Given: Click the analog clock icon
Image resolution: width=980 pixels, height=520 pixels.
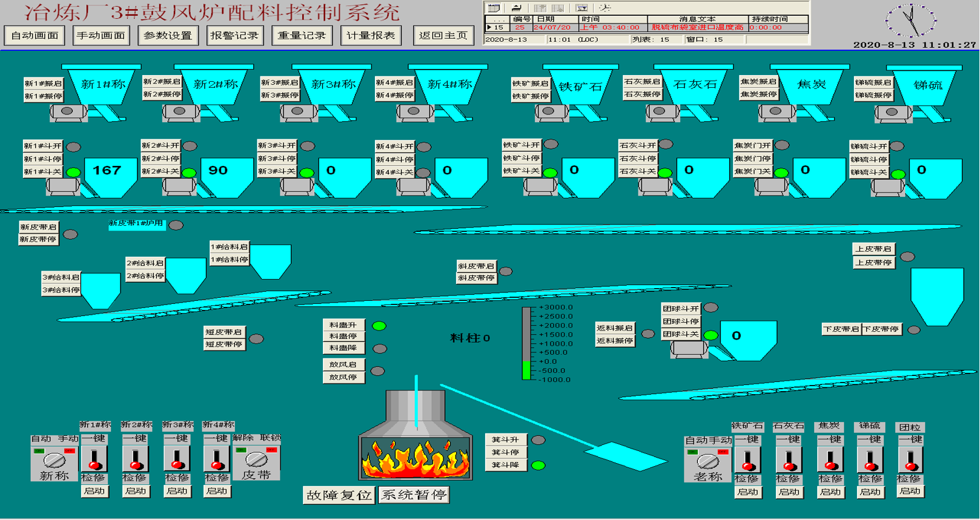Looking at the screenshot, I should [x=910, y=21].
